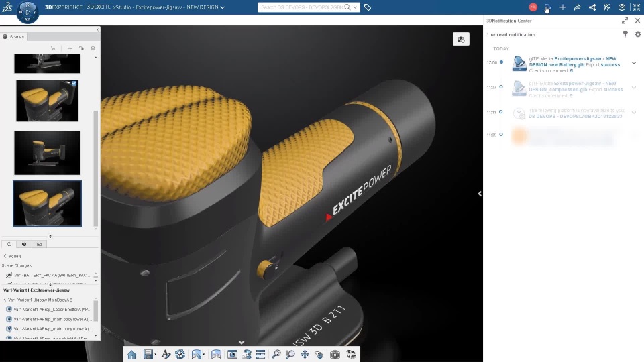The height and width of the screenshot is (362, 644).
Task: Expand the 17:56 notification chevron
Action: [x=634, y=63]
